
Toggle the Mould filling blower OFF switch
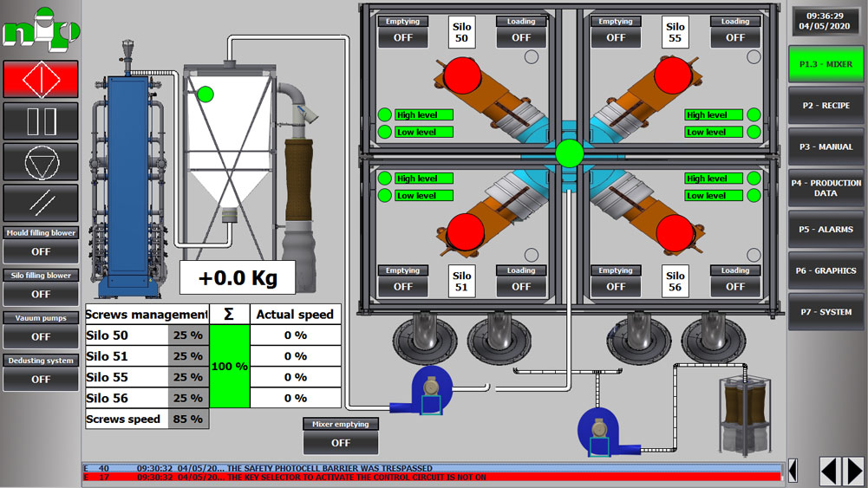click(41, 251)
